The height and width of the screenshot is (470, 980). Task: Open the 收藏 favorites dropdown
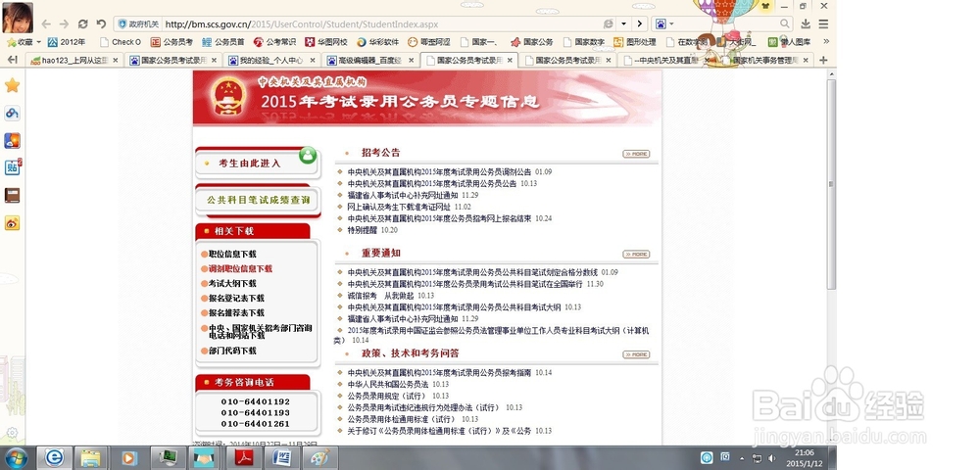tap(24, 42)
